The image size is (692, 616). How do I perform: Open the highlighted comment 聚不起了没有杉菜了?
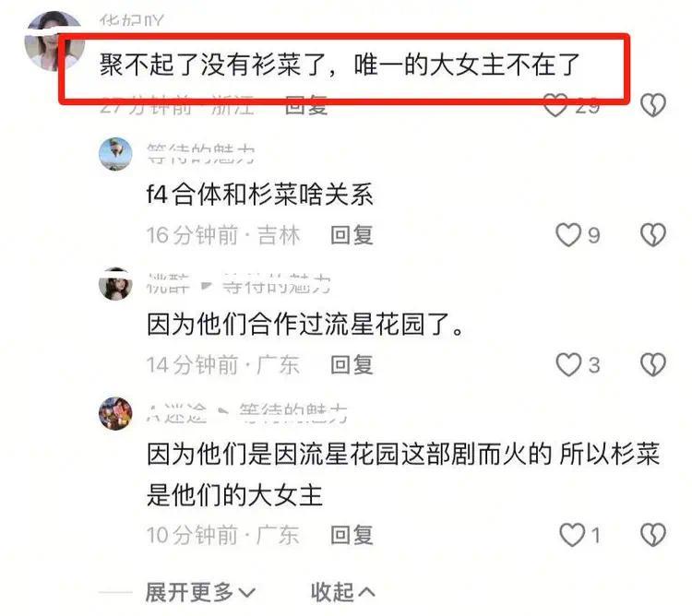click(339, 65)
